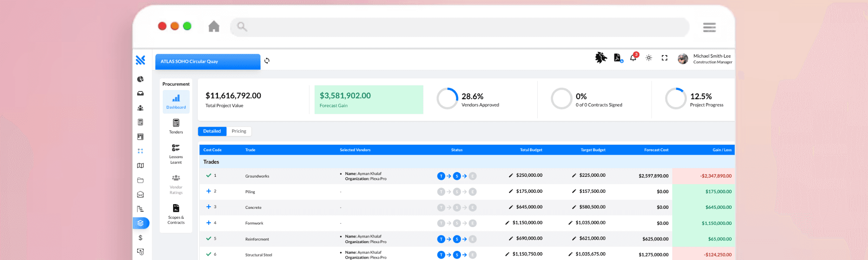Edit Groundworks total budget pencil icon
Viewport: 868px width, 260px height.
click(x=511, y=175)
